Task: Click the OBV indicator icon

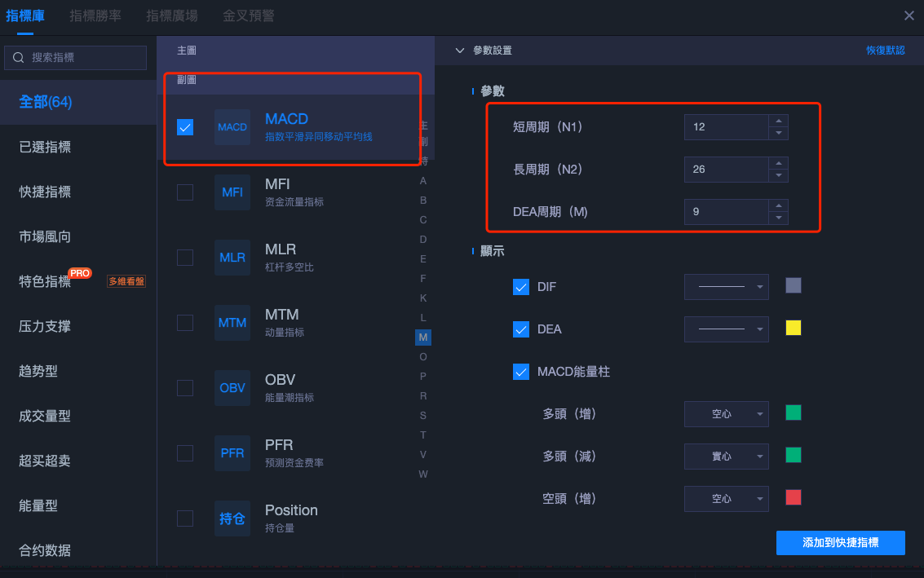Action: tap(232, 388)
